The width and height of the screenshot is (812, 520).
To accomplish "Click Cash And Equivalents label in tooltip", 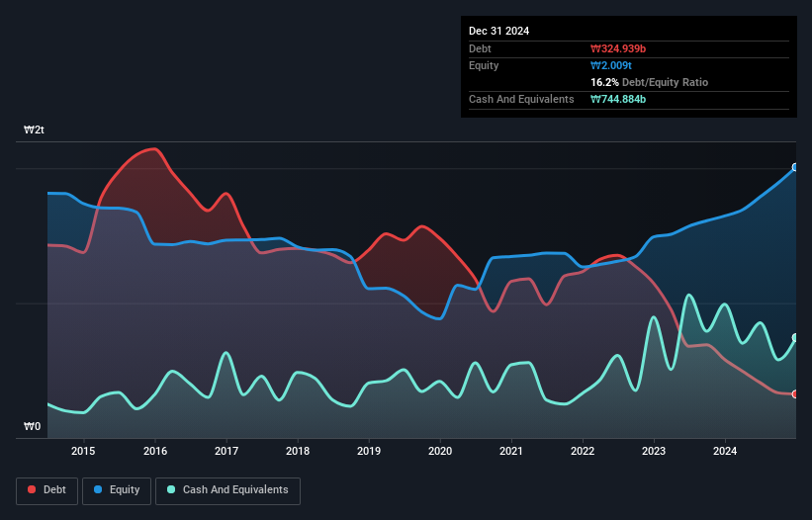I will [x=521, y=99].
